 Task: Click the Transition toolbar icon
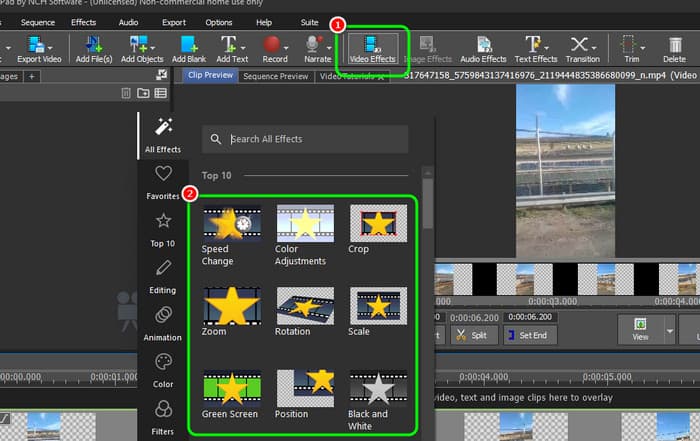click(x=582, y=49)
